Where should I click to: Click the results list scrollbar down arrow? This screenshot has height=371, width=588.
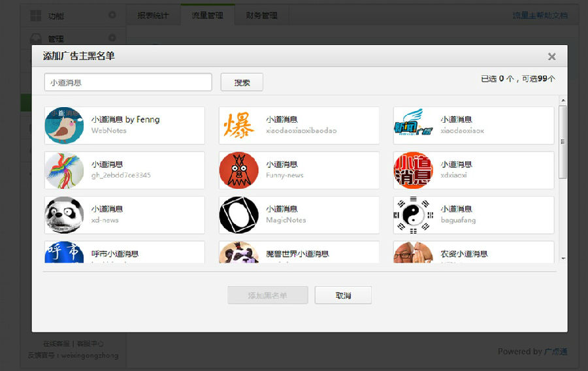[x=563, y=259]
